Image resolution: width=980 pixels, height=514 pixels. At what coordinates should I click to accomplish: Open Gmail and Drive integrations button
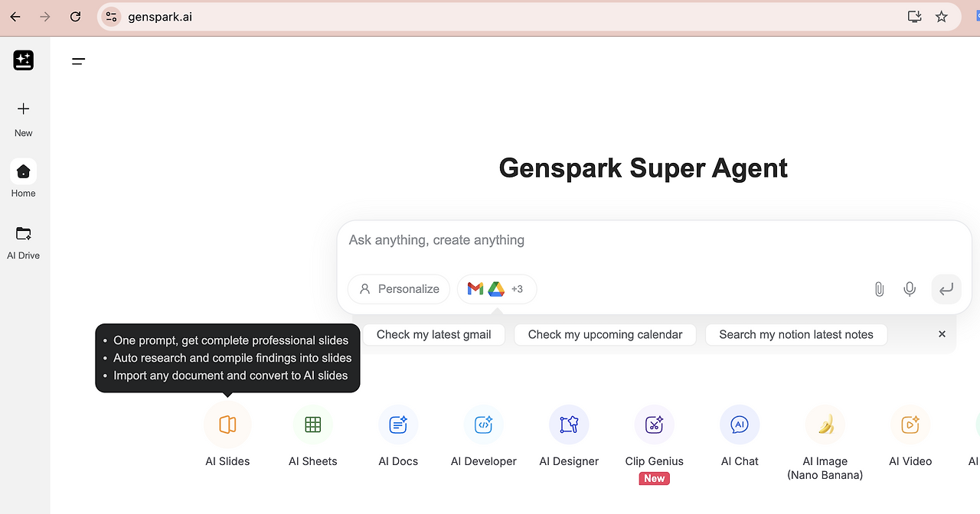pos(497,289)
